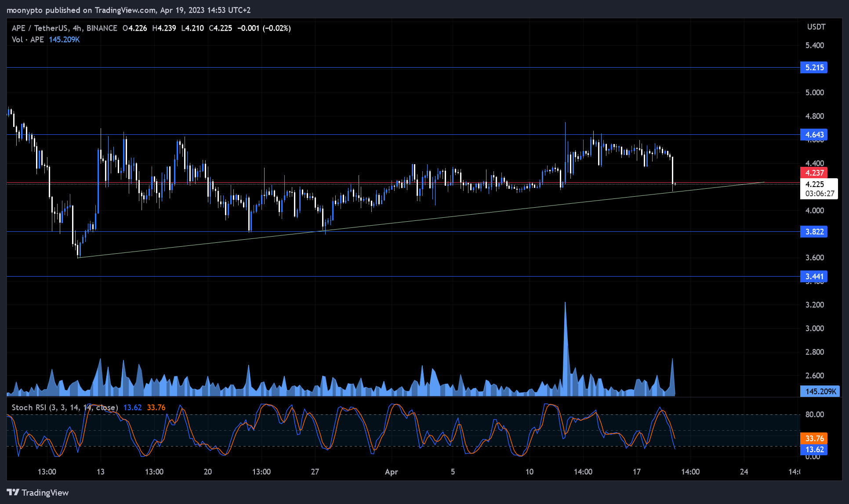Click the red 4.237 price label
Screen dimensions: 849x504
(x=814, y=173)
